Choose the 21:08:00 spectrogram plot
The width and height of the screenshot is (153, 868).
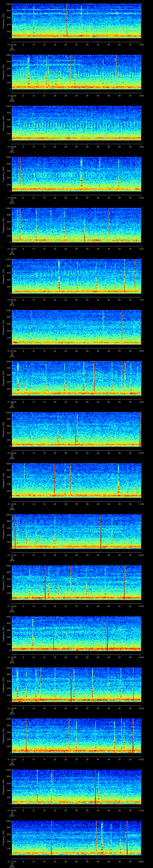[76, 378]
